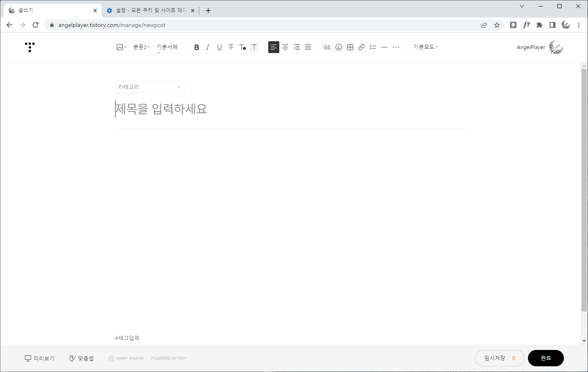This screenshot has height=372, width=588.
Task: Open 미리보기 preview
Action: (40, 358)
